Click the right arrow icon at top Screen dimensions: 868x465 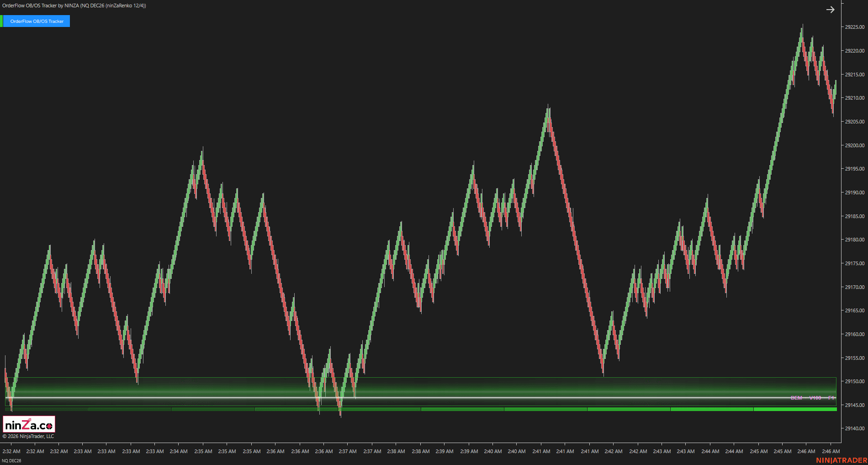[830, 10]
